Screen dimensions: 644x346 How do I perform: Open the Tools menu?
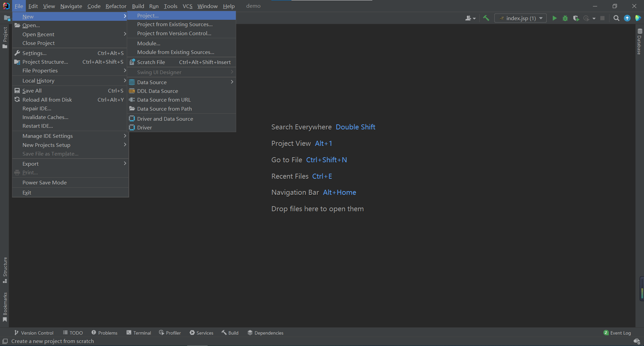pyautogui.click(x=170, y=6)
